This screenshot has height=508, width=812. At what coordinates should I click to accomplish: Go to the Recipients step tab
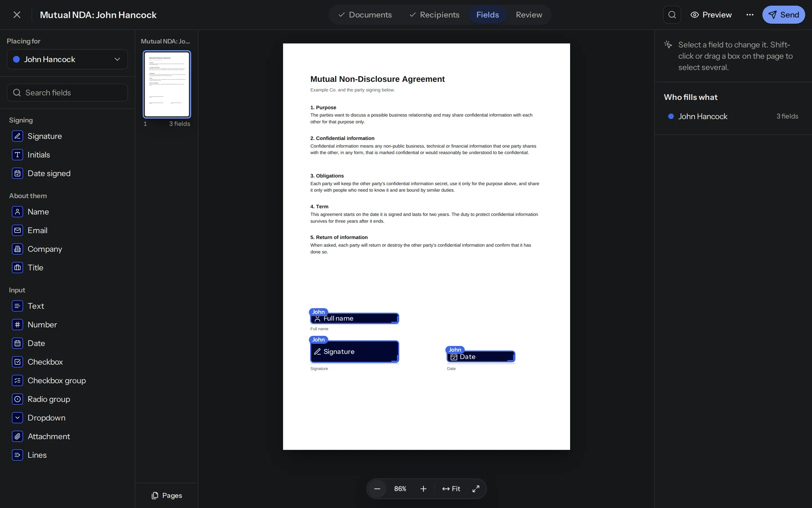point(434,15)
